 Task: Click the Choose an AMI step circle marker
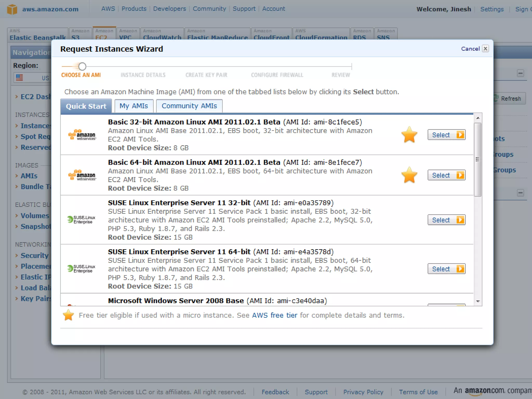click(82, 66)
